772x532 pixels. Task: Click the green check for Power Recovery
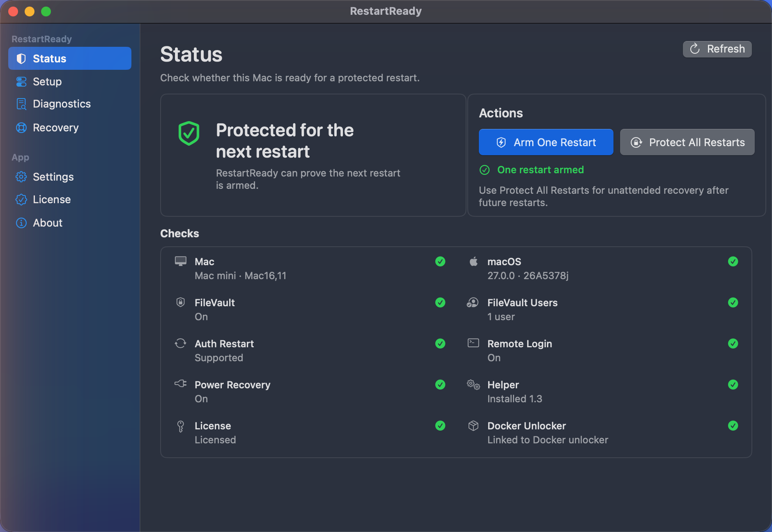click(x=440, y=385)
